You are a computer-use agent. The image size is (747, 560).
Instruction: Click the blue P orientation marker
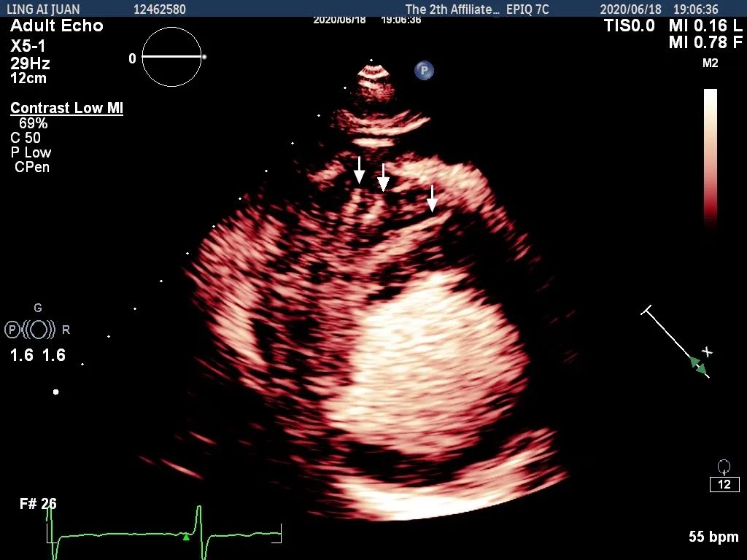click(424, 71)
